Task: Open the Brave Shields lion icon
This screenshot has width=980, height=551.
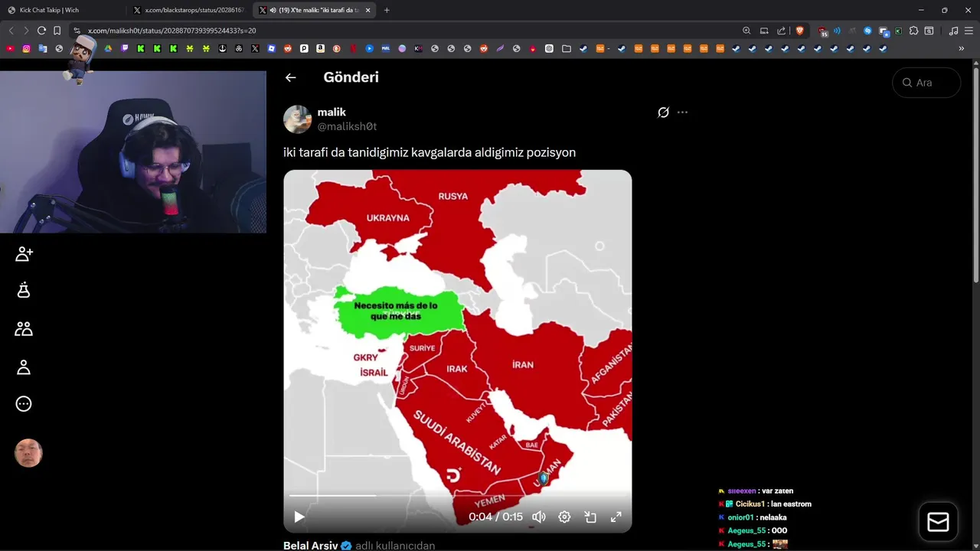Action: pyautogui.click(x=800, y=31)
